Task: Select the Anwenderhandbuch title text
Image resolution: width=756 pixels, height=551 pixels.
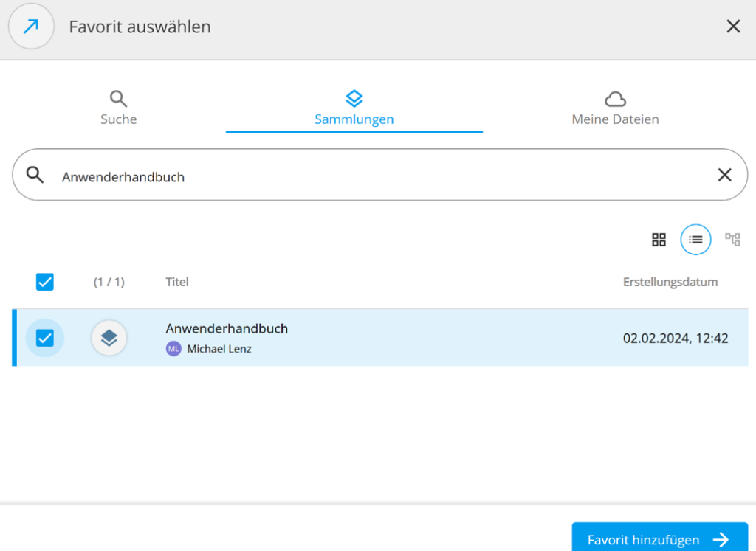Action: [227, 328]
